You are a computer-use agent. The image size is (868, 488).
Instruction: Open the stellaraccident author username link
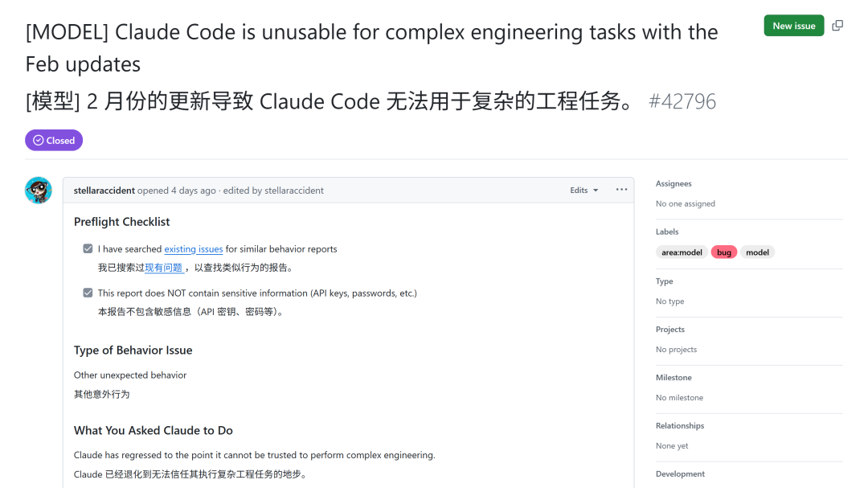click(104, 191)
